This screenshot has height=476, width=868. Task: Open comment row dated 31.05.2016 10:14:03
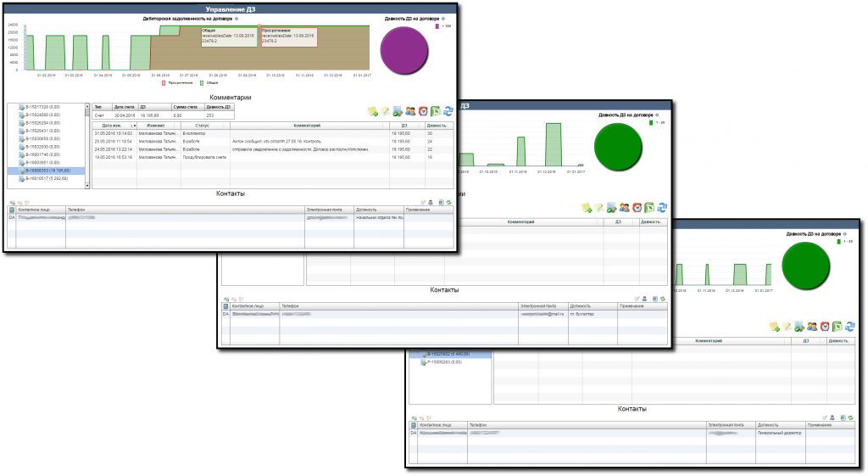272,133
